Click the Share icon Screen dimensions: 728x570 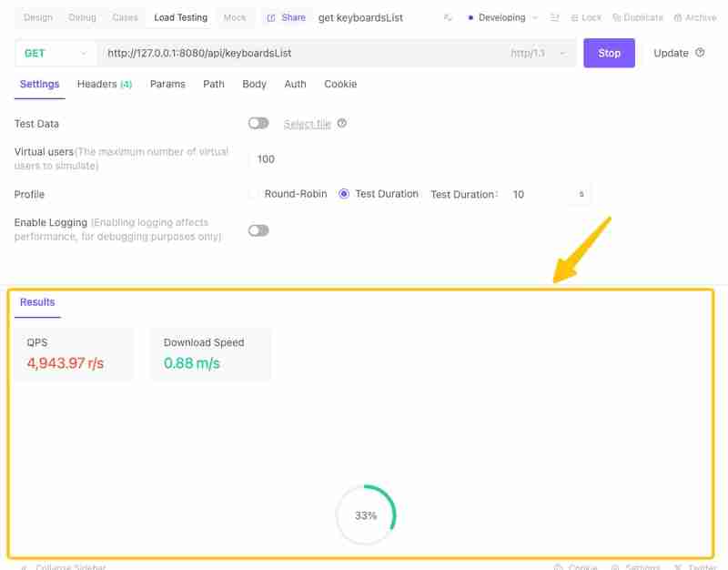271,17
